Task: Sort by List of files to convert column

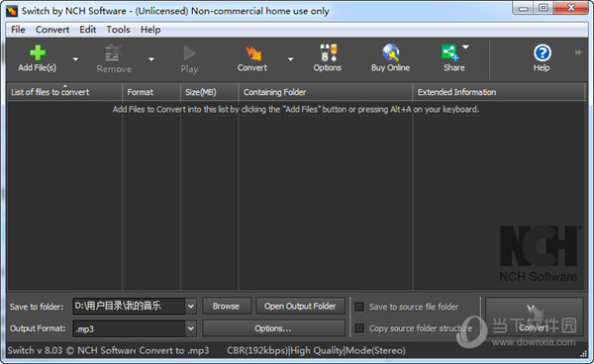Action: pyautogui.click(x=64, y=92)
